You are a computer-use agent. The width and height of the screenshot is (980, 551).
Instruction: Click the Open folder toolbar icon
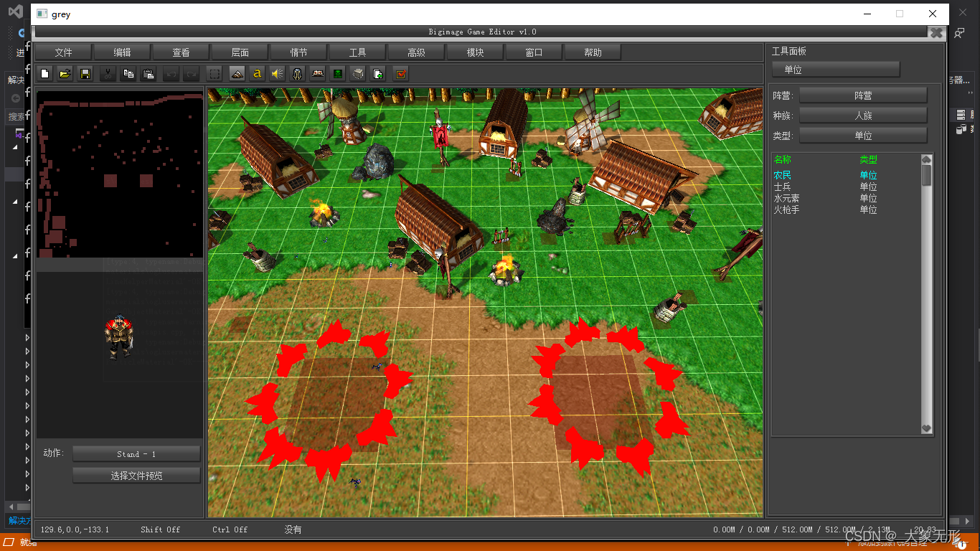tap(65, 73)
